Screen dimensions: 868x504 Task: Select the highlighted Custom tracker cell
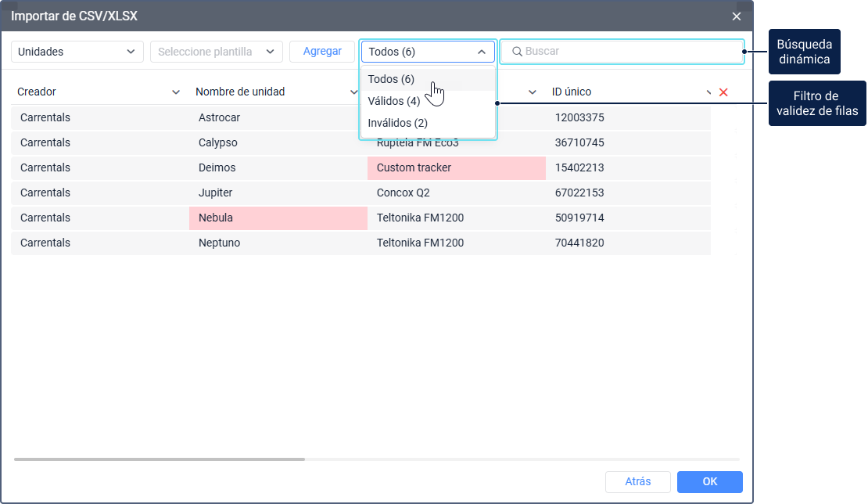tap(457, 167)
